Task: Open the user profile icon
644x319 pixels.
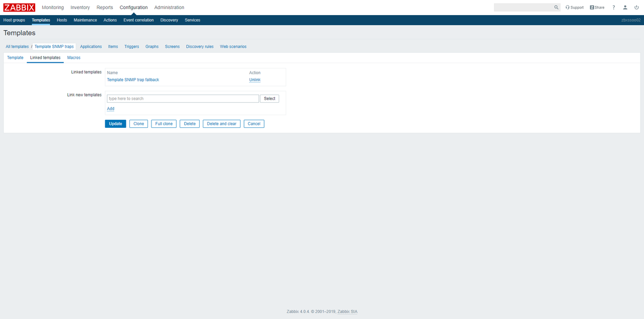Action: tap(625, 8)
